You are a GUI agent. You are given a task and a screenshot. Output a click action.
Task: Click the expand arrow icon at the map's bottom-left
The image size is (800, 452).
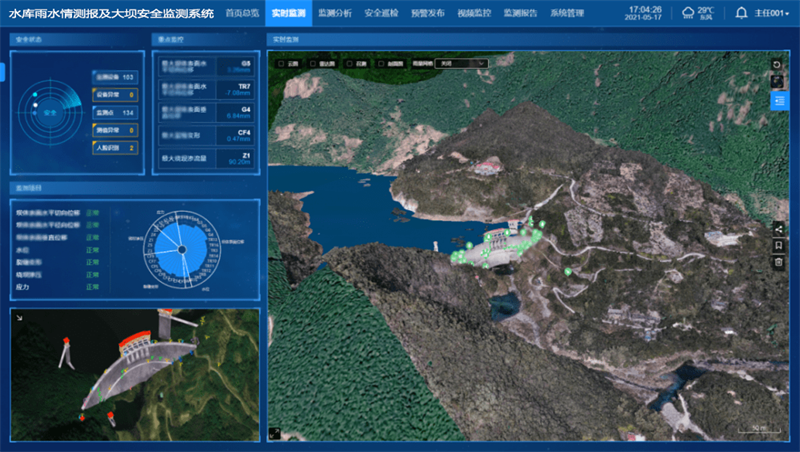pyautogui.click(x=277, y=433)
